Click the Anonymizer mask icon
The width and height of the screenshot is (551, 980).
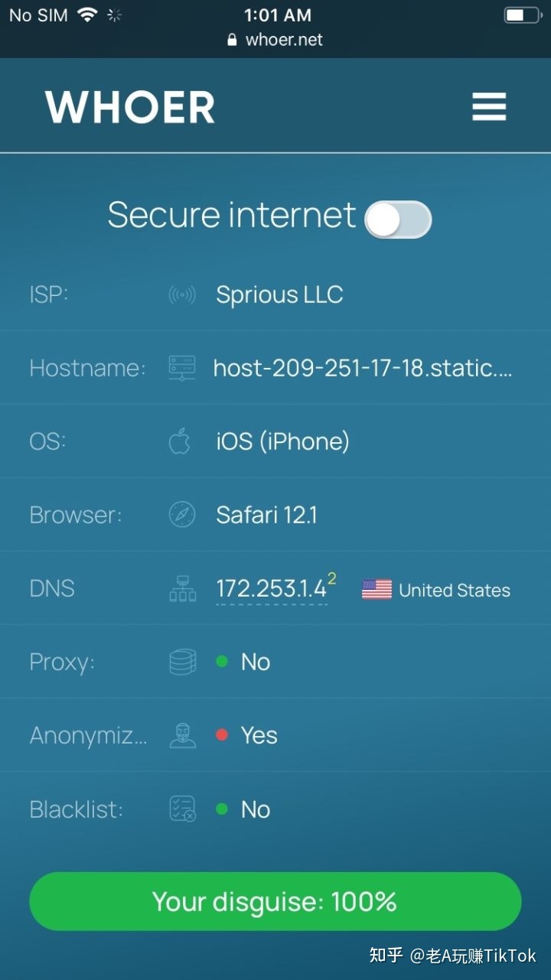click(x=182, y=735)
